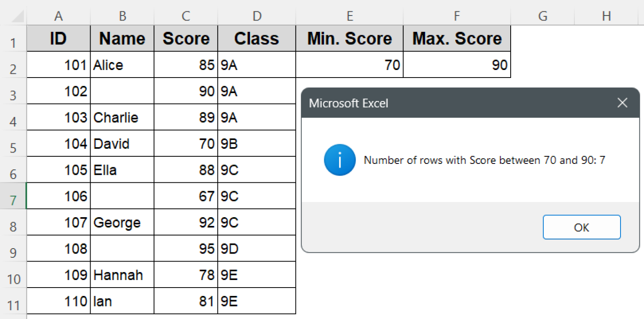Select row header 2
Image resolution: width=644 pixels, height=319 pixels.
[14, 65]
